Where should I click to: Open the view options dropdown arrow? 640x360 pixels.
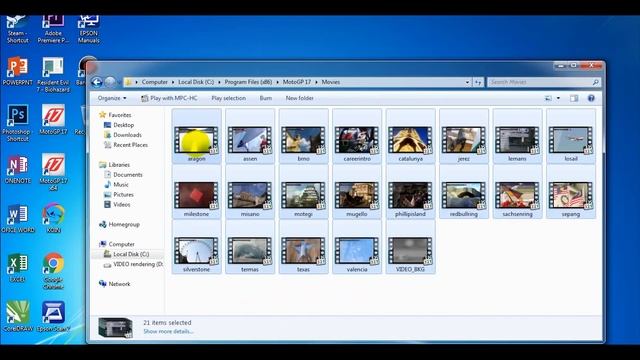(558, 98)
